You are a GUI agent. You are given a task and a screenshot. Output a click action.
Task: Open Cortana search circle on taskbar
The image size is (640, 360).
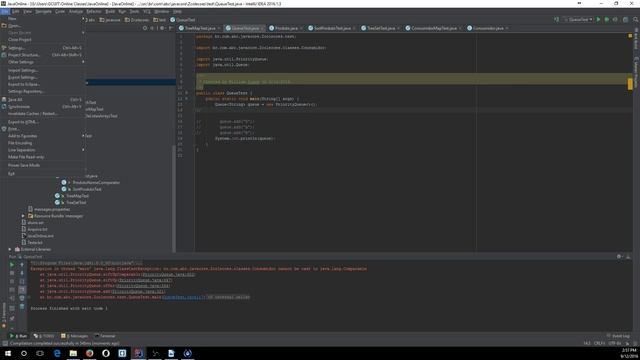tap(24, 353)
